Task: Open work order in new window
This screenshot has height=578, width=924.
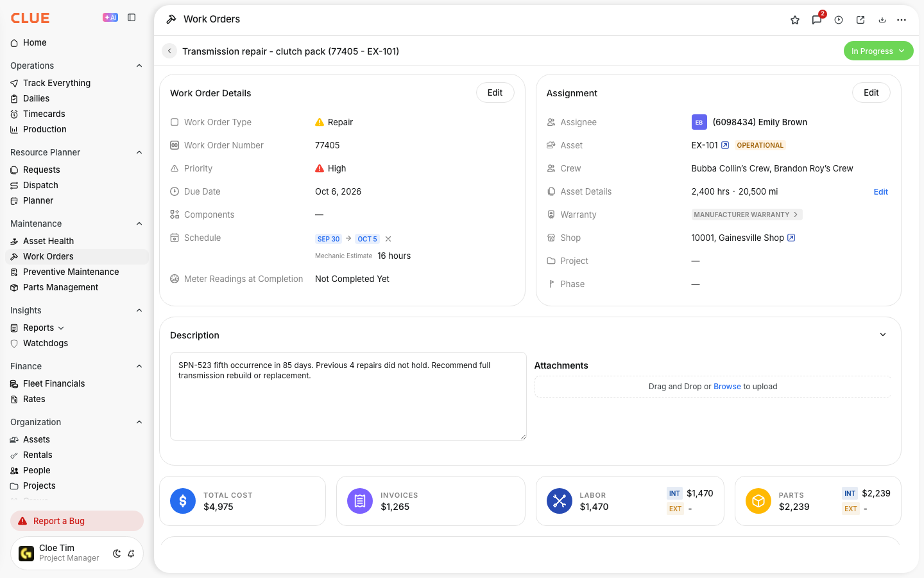Action: pyautogui.click(x=860, y=20)
